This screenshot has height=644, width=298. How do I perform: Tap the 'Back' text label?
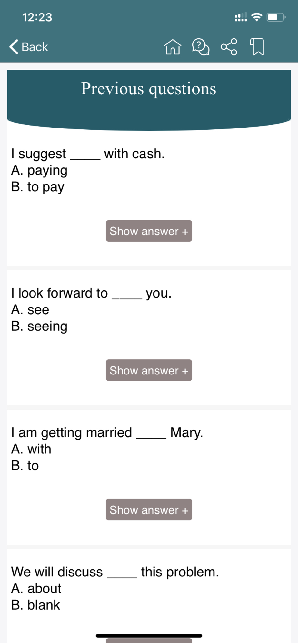tap(35, 47)
